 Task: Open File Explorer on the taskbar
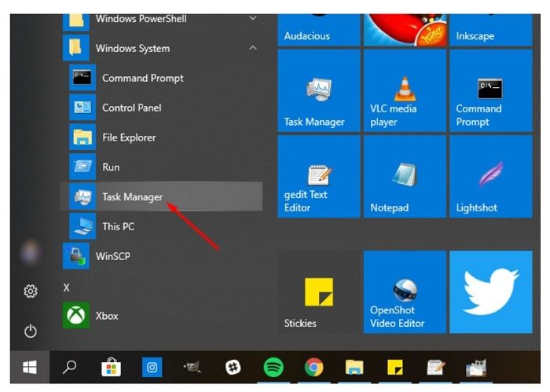pyautogui.click(x=354, y=368)
